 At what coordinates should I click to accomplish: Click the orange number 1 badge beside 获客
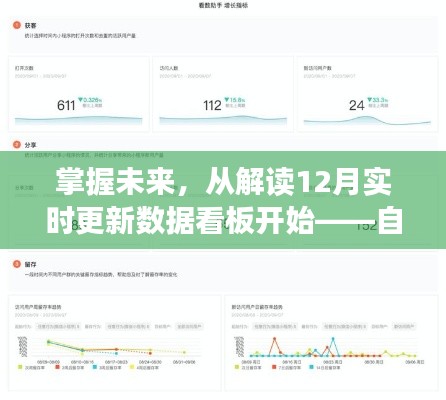tap(16, 25)
